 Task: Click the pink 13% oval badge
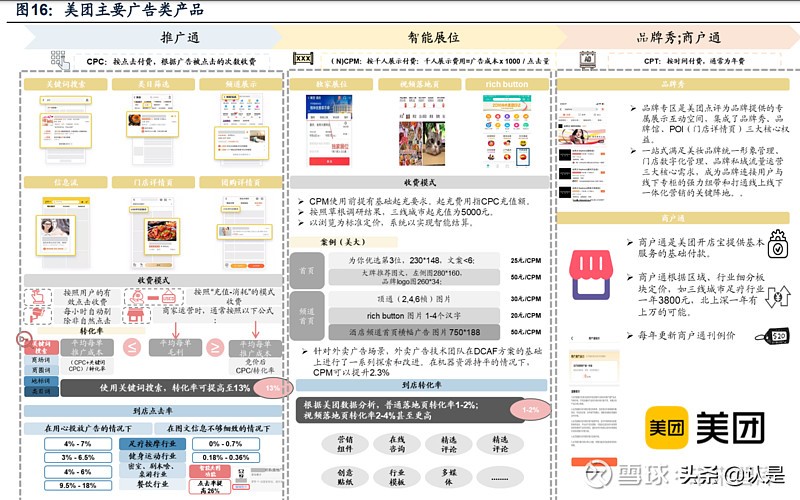coord(273,388)
